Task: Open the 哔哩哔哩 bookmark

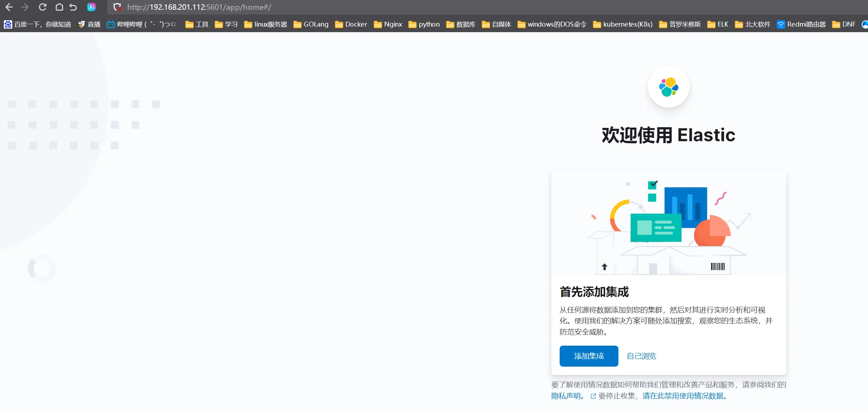Action: [141, 24]
